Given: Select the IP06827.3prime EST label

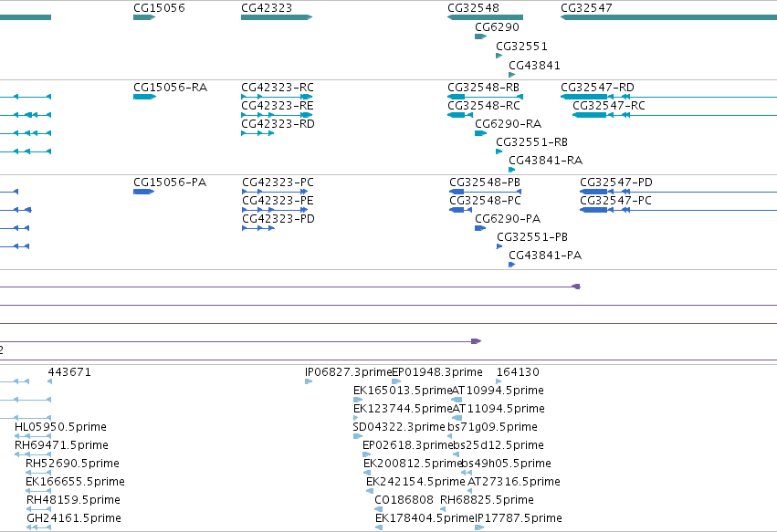Looking at the screenshot, I should point(349,372).
